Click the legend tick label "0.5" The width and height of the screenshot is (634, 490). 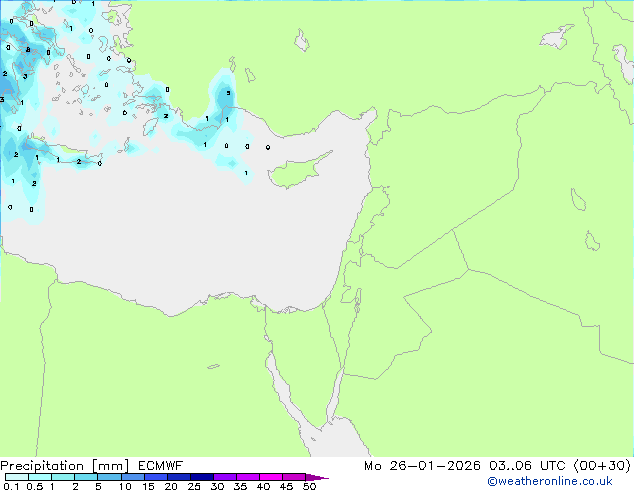[35, 486]
